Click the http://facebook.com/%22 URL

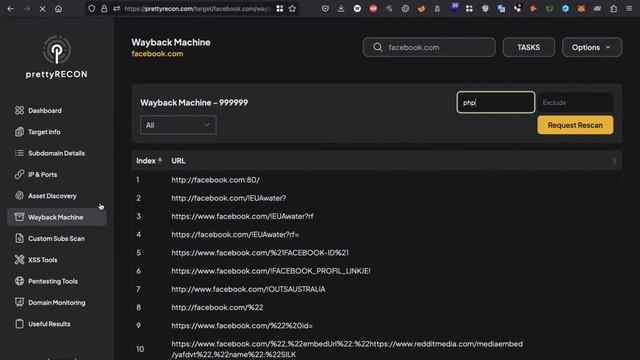pyautogui.click(x=217, y=307)
